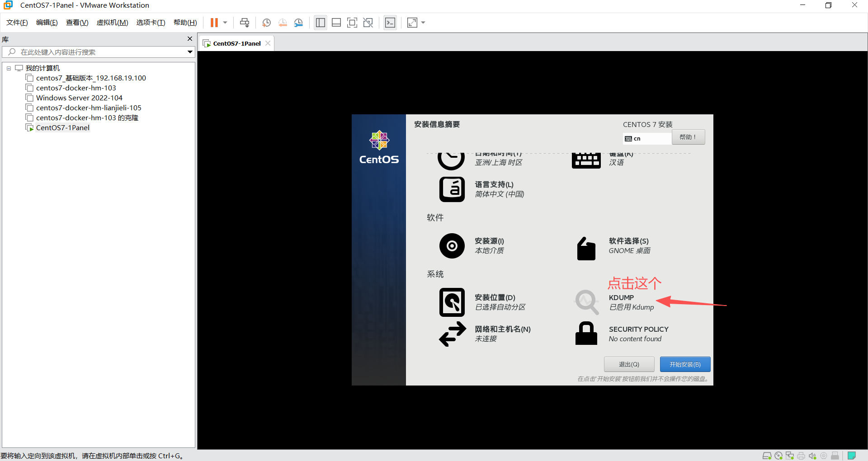Screen dimensions: 868x461
Task: Open the stretch mode dropdown arrow
Action: pyautogui.click(x=423, y=23)
